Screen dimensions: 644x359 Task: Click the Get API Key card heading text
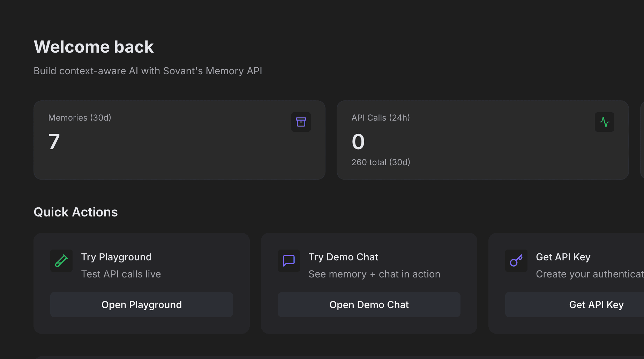coord(563,257)
